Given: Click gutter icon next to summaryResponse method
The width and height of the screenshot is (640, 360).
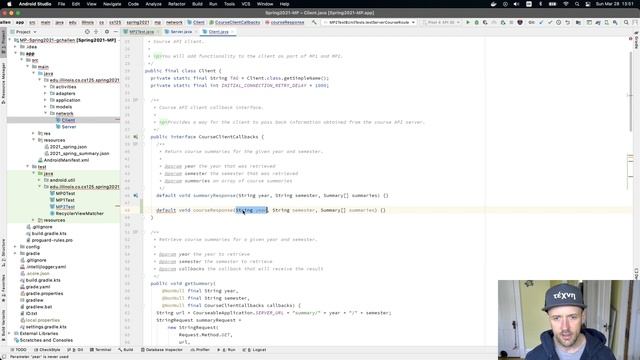Looking at the screenshot, I should point(135,196).
